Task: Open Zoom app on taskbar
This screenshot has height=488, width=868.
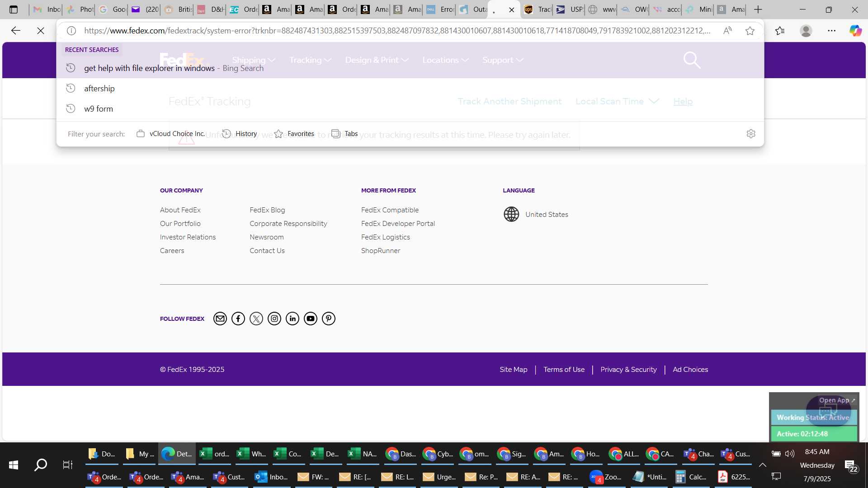Action: pyautogui.click(x=607, y=477)
